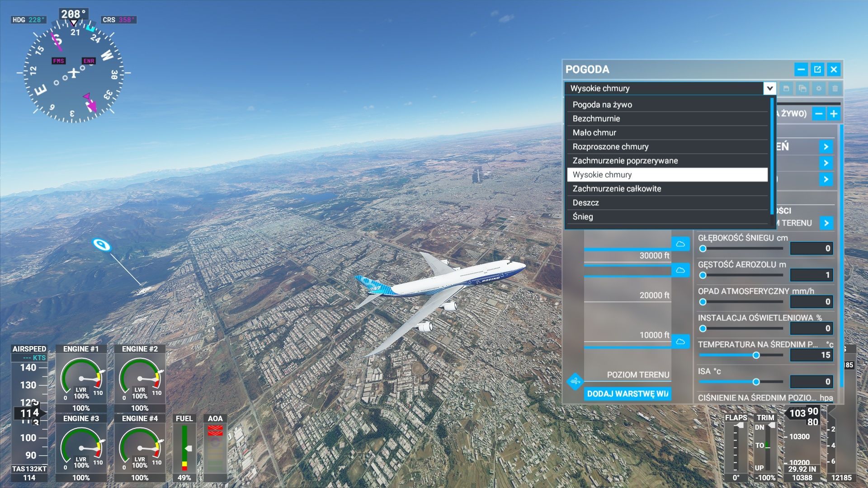Click the delete preset trash icon
The width and height of the screenshot is (868, 488).
(x=835, y=88)
